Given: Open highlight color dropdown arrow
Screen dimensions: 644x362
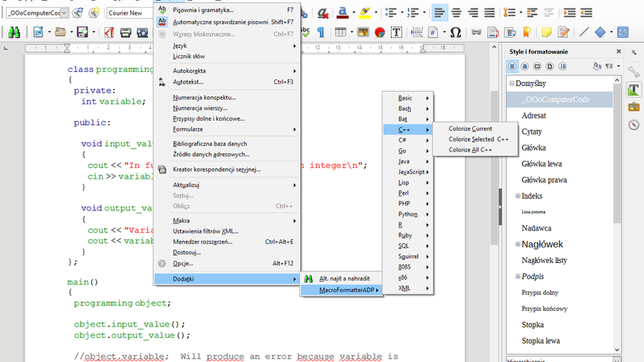Looking at the screenshot, I should tap(376, 13).
